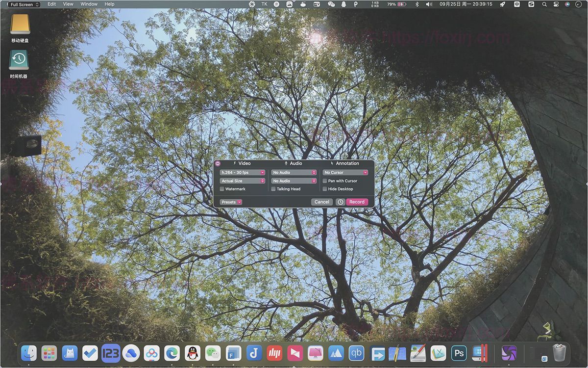The image size is (588, 368).
Task: Open the Window menu in the menu bar
Action: click(x=89, y=4)
